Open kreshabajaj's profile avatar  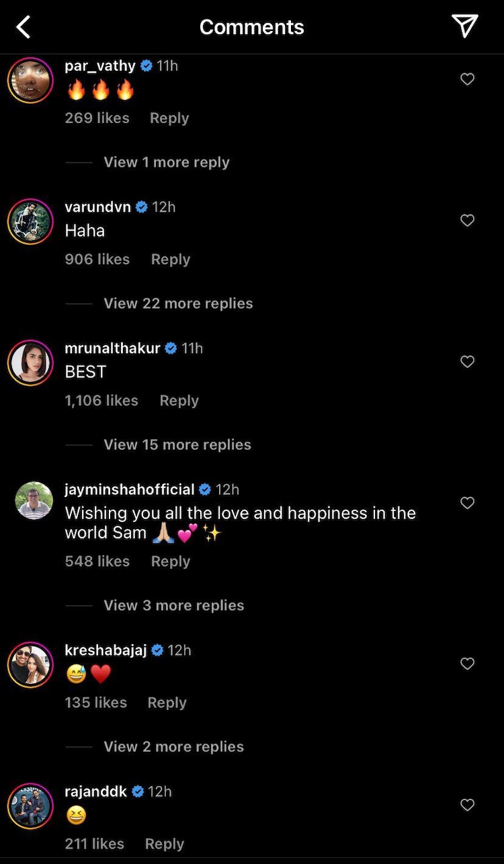(x=30, y=664)
